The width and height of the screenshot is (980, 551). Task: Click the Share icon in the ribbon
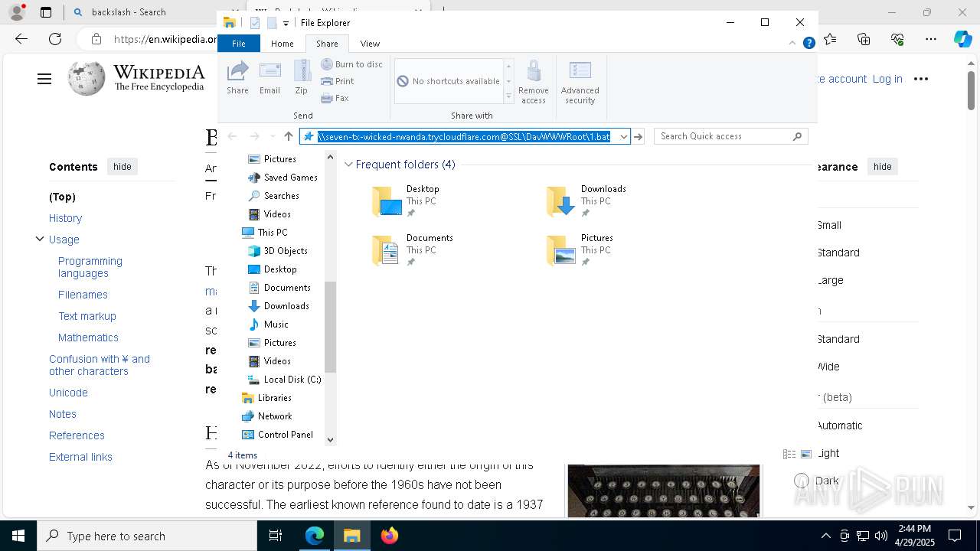click(237, 77)
